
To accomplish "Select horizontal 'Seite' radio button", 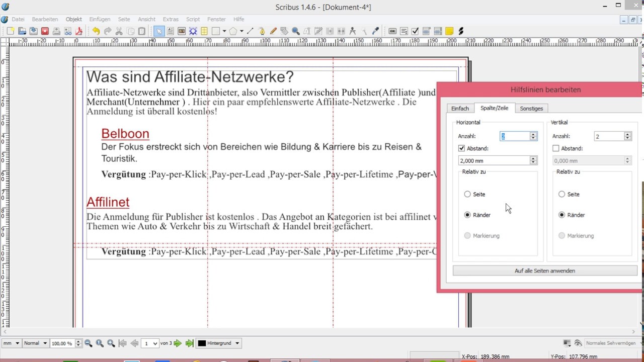I will click(x=467, y=194).
